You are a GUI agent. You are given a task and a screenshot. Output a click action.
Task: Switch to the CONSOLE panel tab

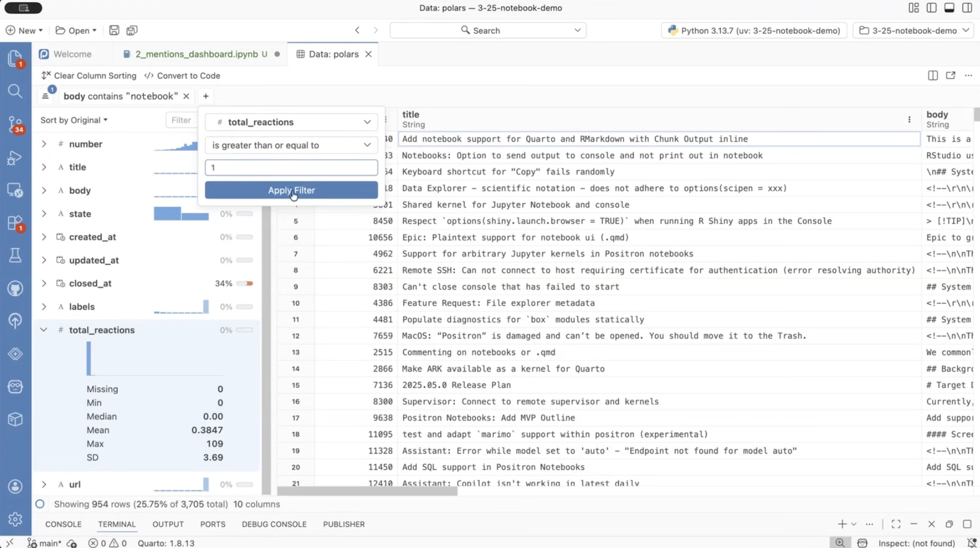(63, 524)
